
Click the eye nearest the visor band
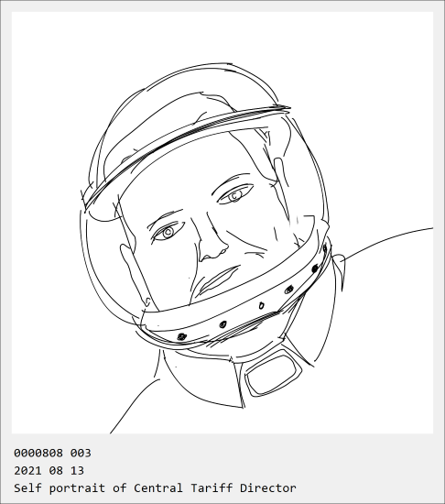(234, 195)
